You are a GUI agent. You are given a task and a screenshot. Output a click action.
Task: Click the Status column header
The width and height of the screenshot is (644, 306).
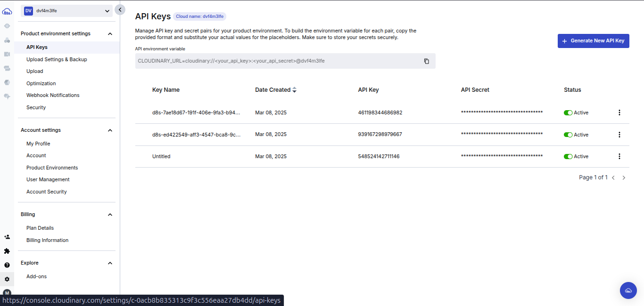click(572, 90)
